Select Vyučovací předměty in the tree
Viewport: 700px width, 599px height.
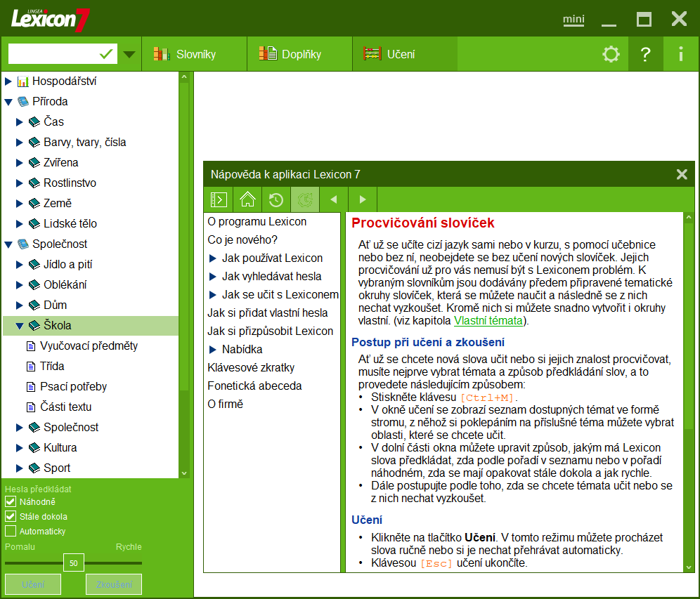[x=89, y=346]
